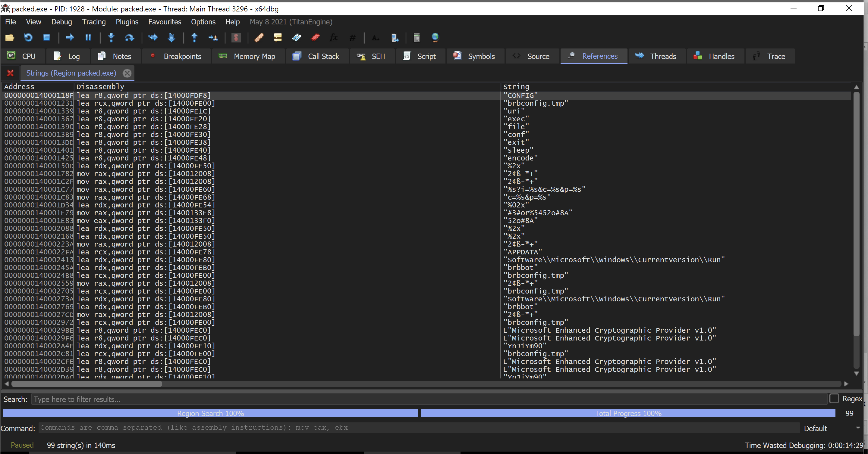This screenshot has height=454, width=868.
Task: Open Bookmarks with the red tags icon
Action: (x=315, y=37)
